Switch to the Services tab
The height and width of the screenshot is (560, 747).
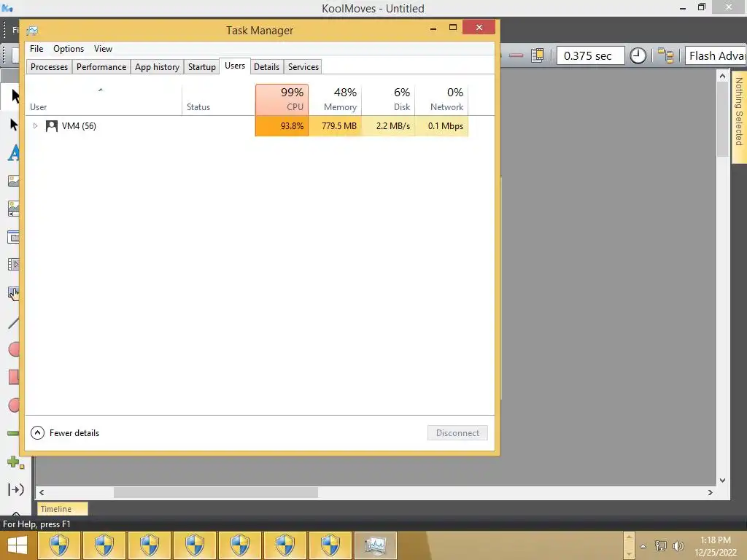[303, 66]
